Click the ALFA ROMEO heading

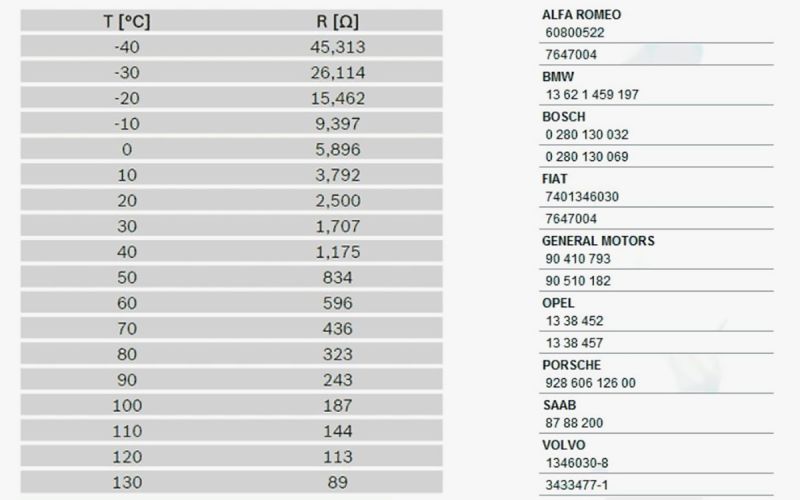(581, 14)
